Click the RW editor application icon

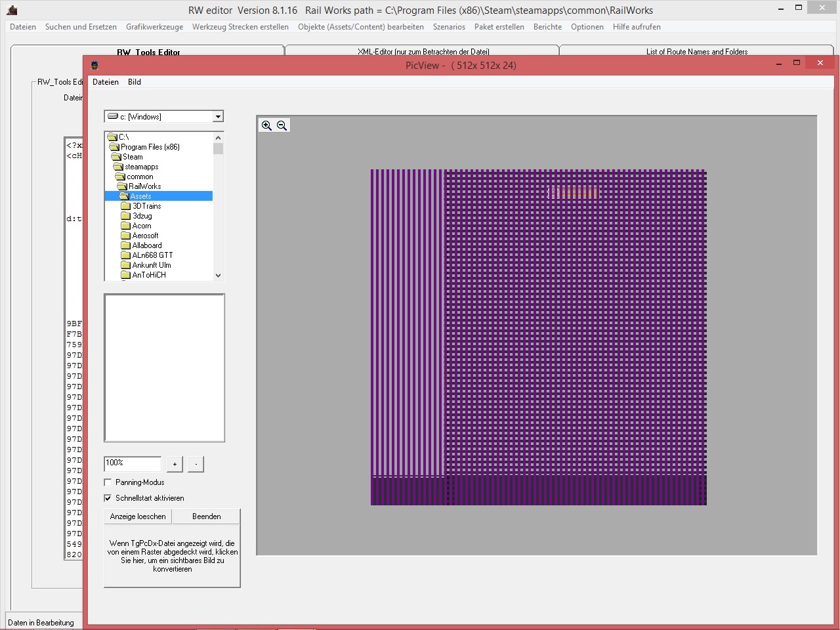pyautogui.click(x=12, y=10)
